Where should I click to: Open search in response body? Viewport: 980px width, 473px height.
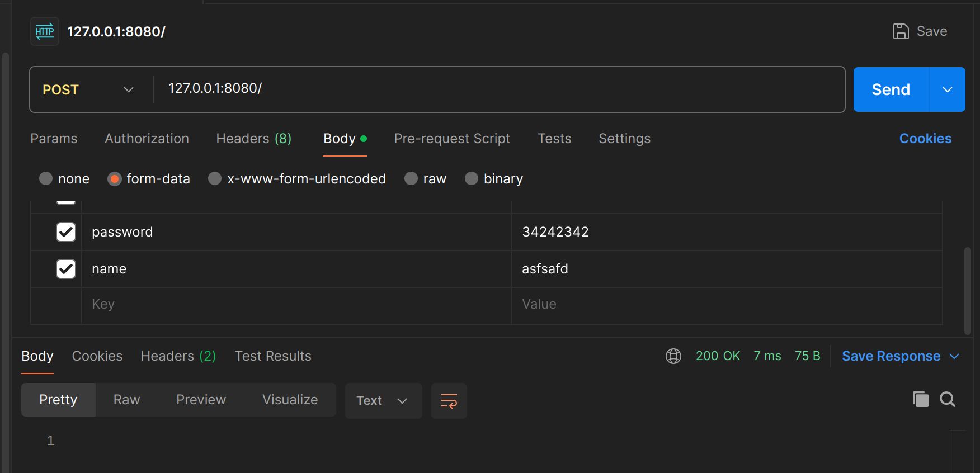(x=948, y=399)
